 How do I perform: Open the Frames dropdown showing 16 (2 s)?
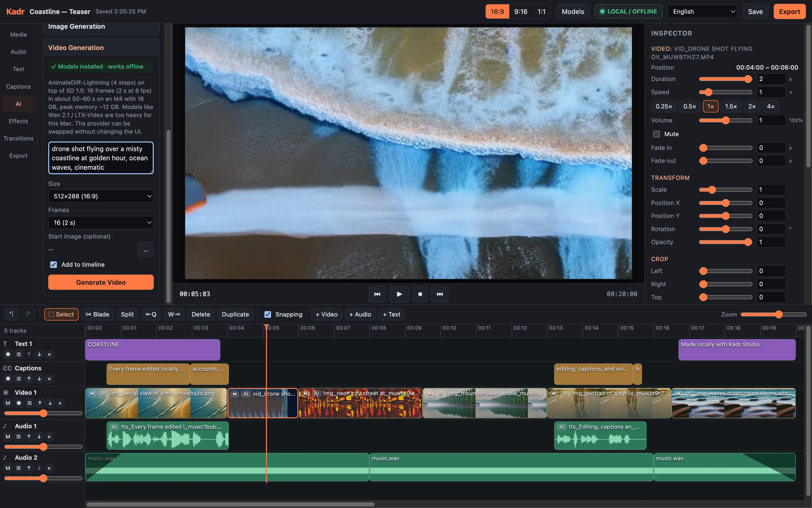(101, 223)
